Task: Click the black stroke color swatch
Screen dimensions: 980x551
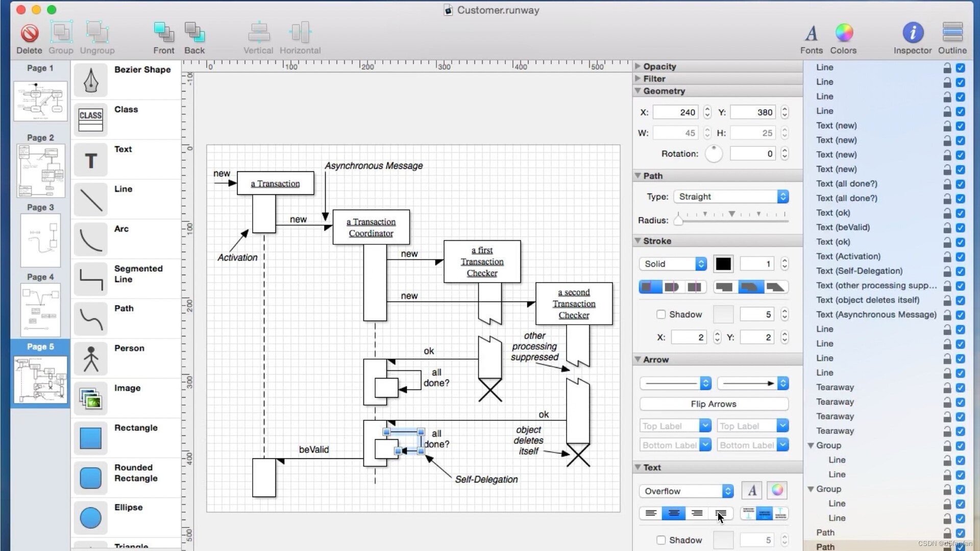Action: tap(723, 264)
